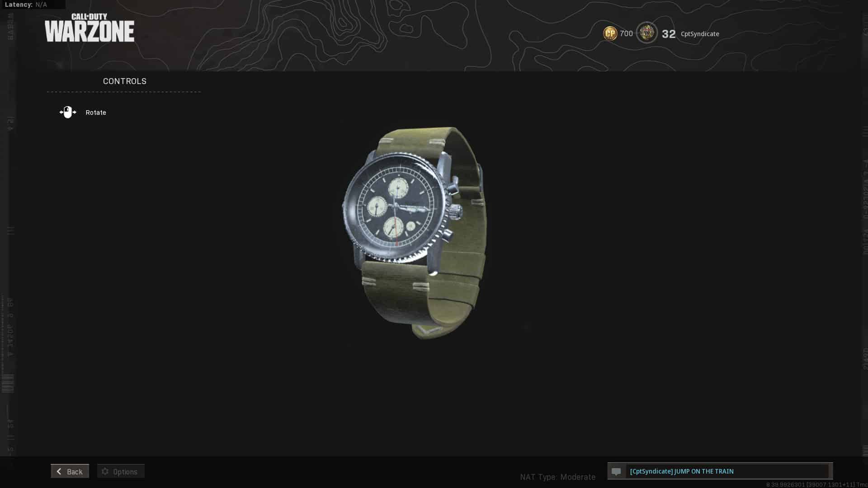Open the Options button
868x488 pixels.
point(121,471)
